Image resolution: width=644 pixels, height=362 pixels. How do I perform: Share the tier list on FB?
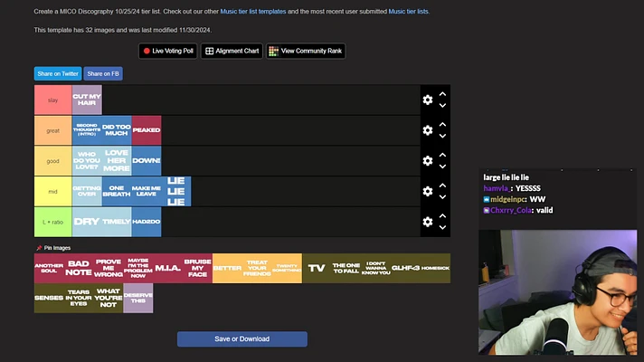pos(103,73)
